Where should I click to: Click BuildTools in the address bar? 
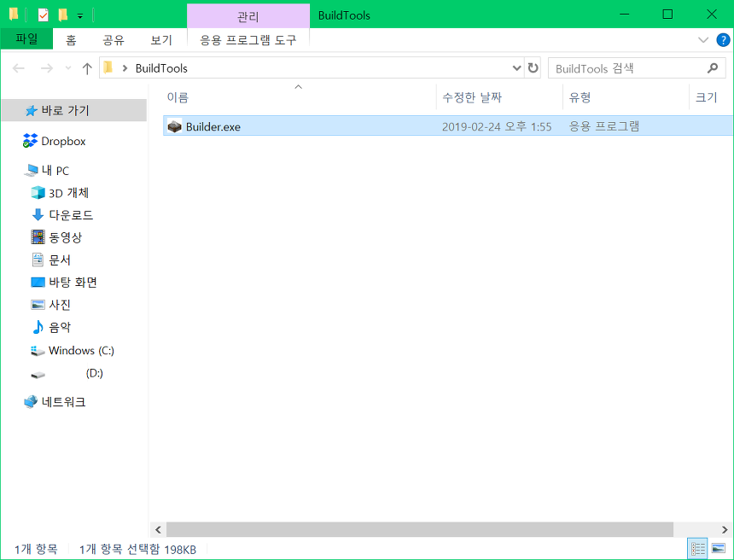[x=161, y=68]
